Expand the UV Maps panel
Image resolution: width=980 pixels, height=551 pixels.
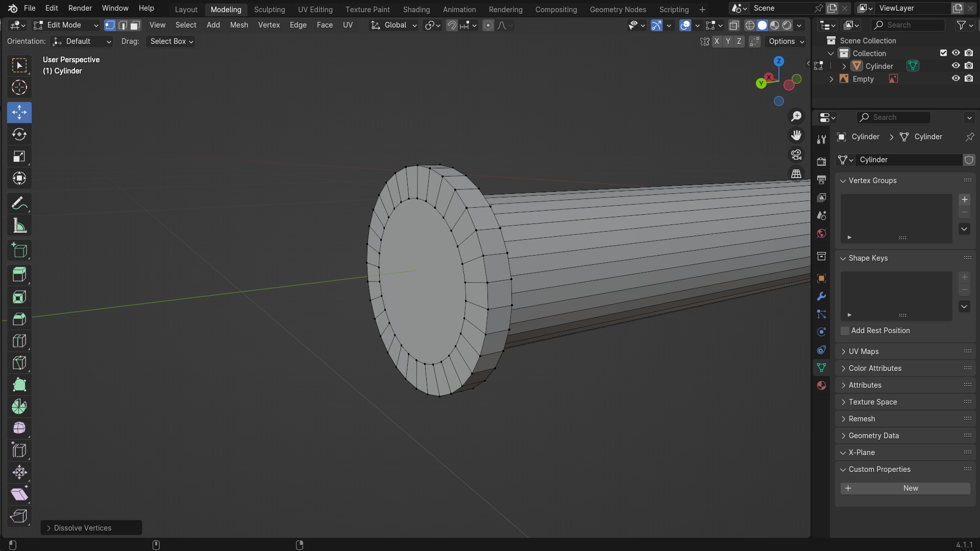[x=843, y=352]
